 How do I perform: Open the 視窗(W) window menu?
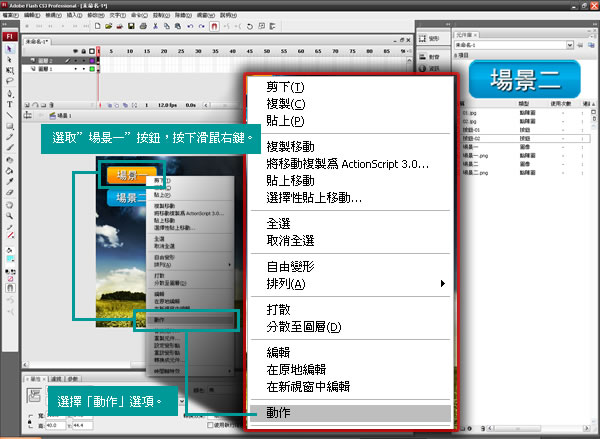tap(206, 15)
